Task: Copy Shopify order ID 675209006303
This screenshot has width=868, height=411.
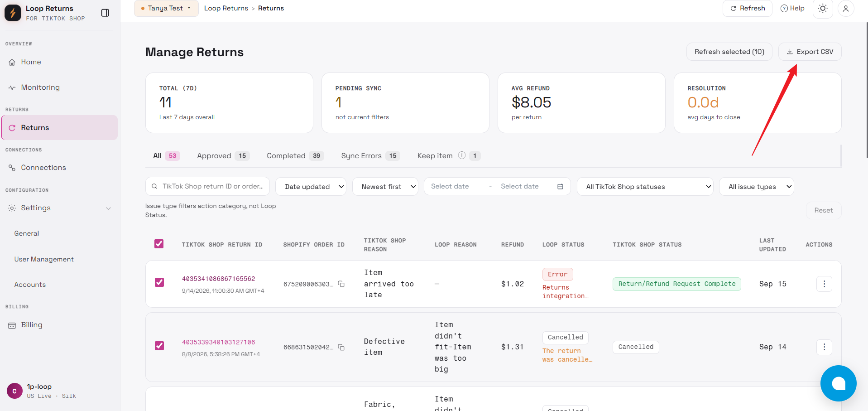Action: point(341,284)
